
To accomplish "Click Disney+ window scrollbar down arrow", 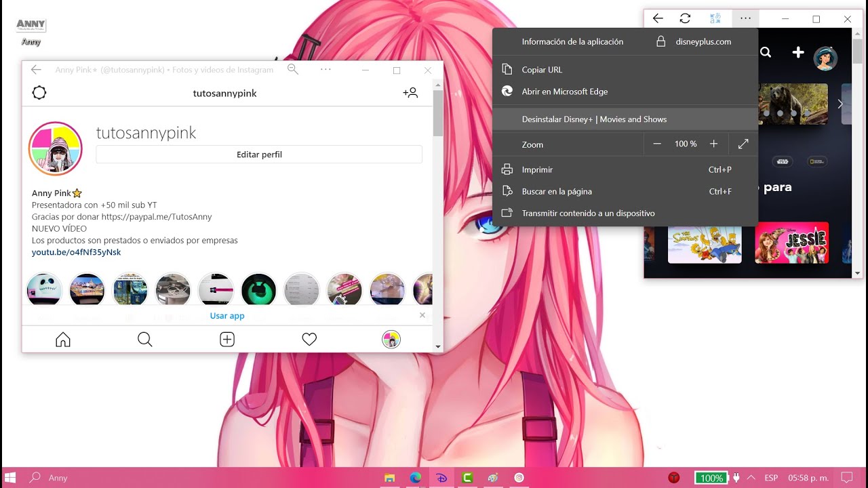I will point(858,273).
